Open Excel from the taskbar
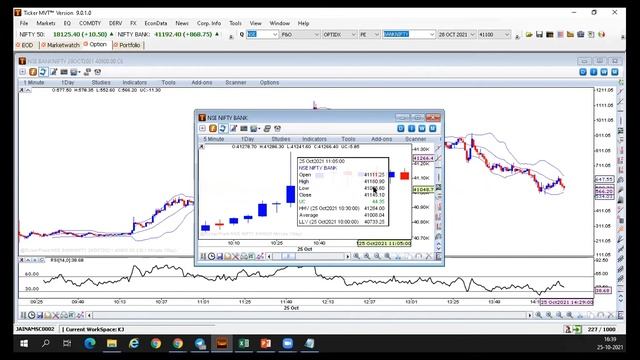Image resolution: width=640 pixels, height=360 pixels. pos(244,344)
